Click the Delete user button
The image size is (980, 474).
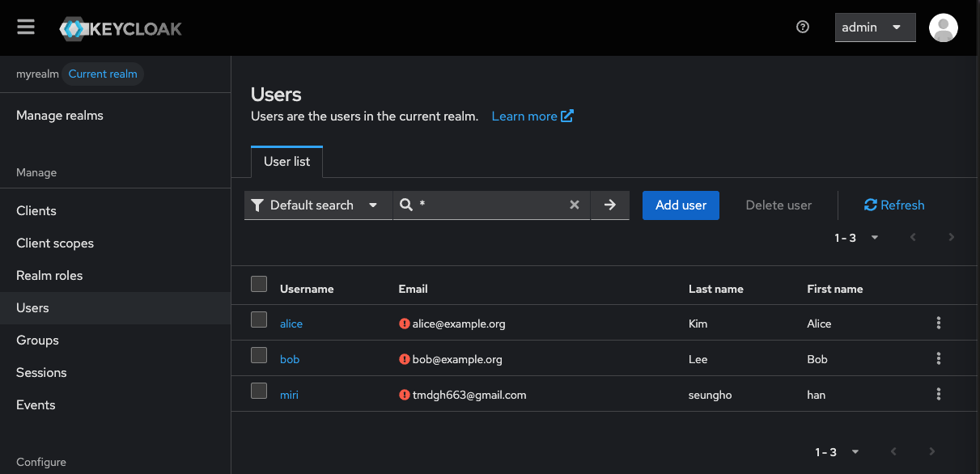(778, 205)
